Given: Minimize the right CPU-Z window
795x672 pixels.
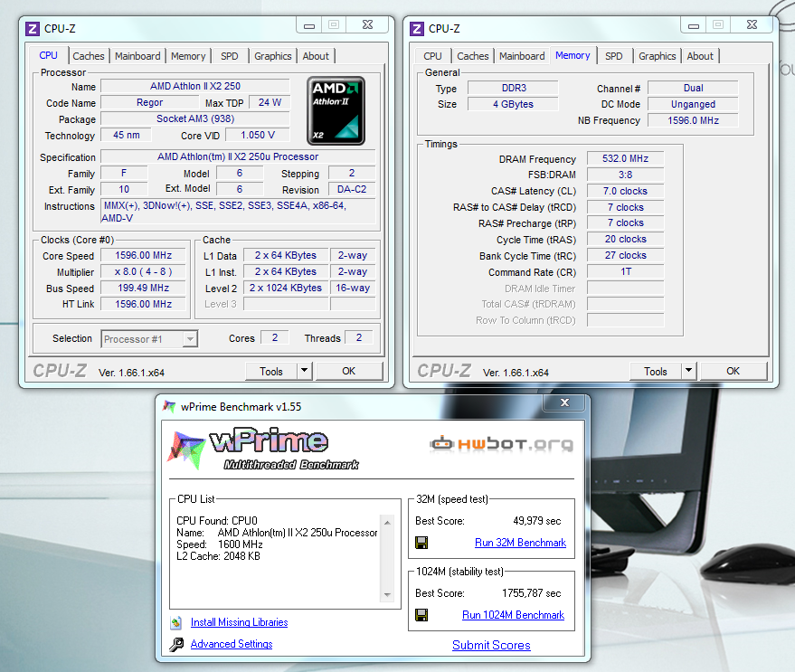Looking at the screenshot, I should click(x=694, y=25).
